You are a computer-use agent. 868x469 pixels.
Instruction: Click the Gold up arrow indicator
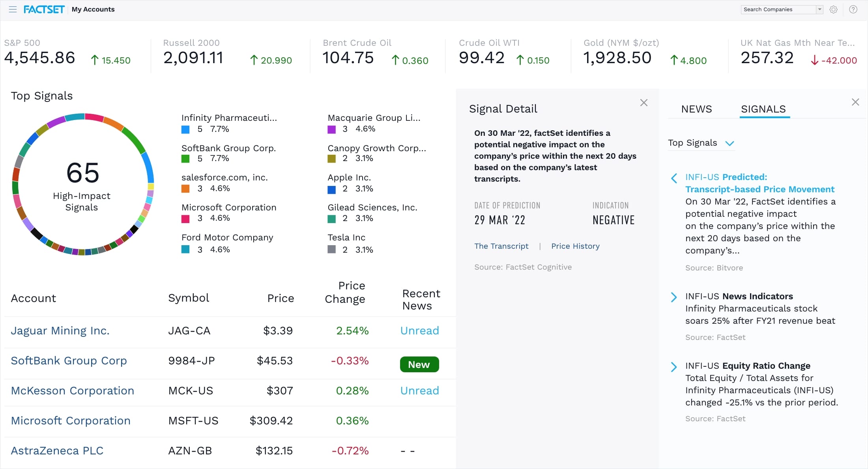pyautogui.click(x=674, y=60)
